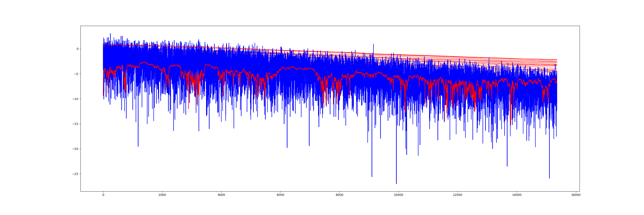Click the x-axis tick label 10000
644x215 pixels.
tap(398, 195)
